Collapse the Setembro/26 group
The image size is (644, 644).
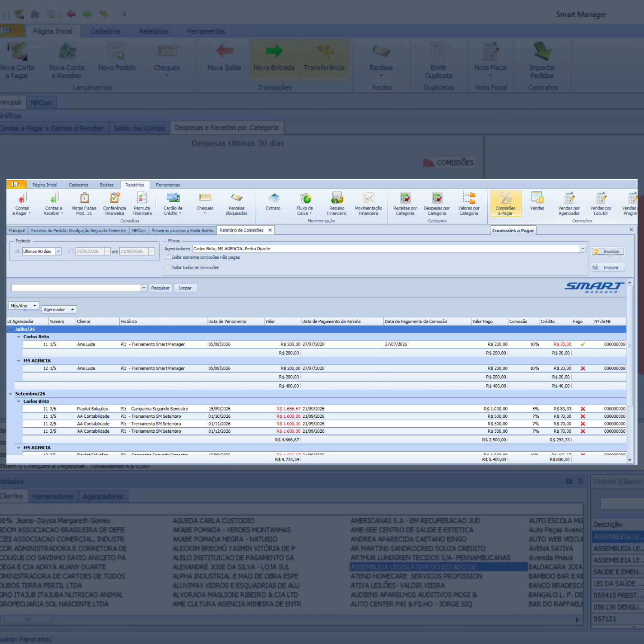click(x=10, y=394)
